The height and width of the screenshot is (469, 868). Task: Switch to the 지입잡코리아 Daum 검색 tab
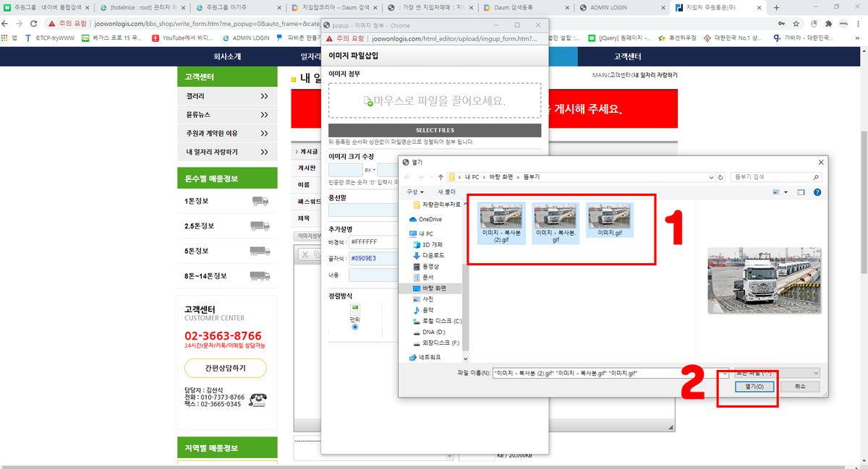(334, 8)
